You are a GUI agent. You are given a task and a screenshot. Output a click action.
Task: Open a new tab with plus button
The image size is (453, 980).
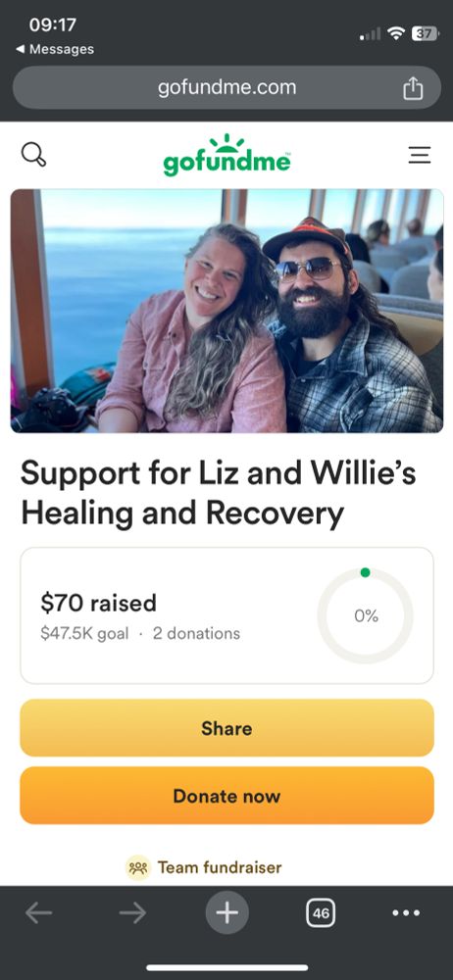pos(227,913)
